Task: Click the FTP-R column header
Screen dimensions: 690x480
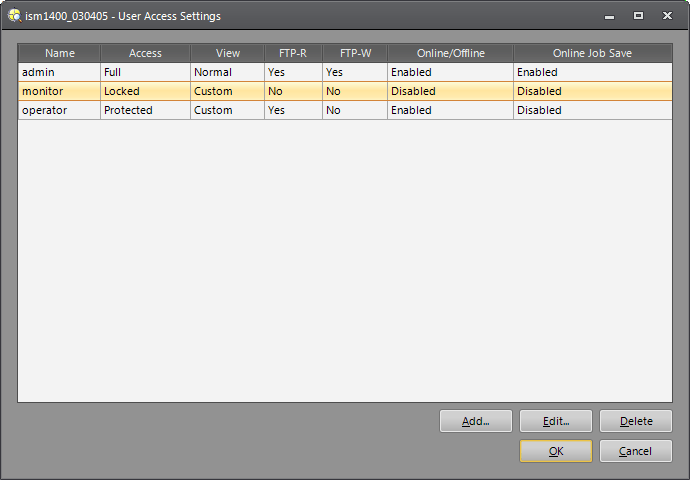Action: [x=293, y=53]
